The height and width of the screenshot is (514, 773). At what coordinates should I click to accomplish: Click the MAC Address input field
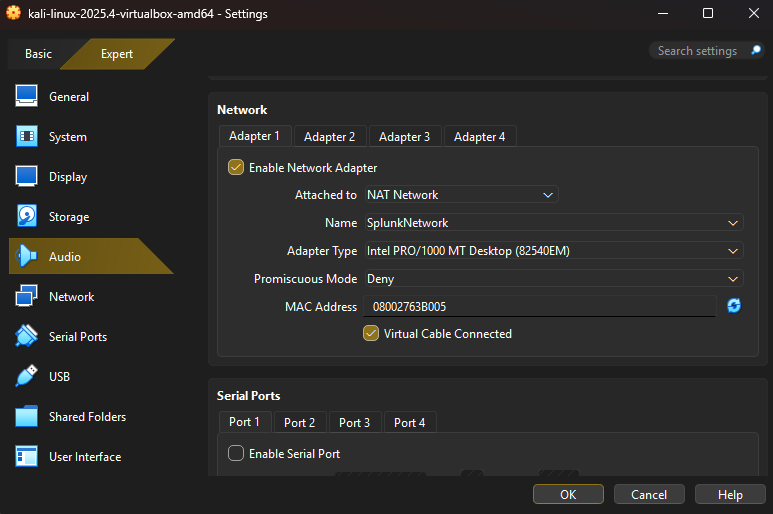point(539,307)
